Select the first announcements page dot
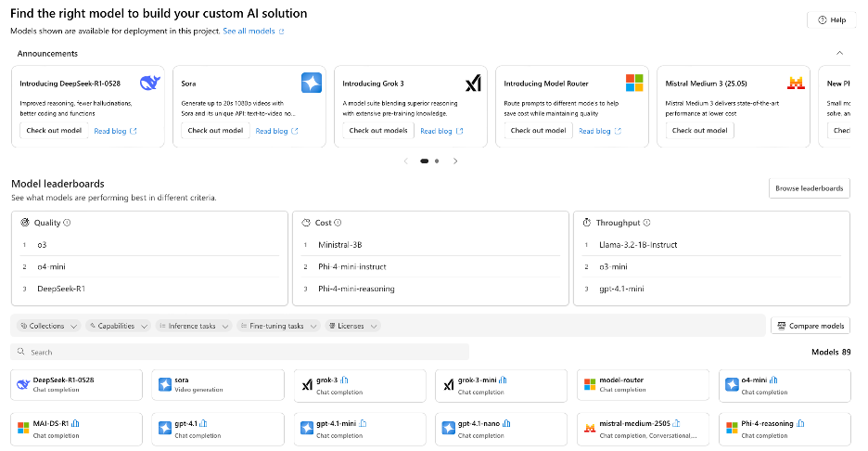Image resolution: width=868 pixels, height=451 pixels. [424, 161]
